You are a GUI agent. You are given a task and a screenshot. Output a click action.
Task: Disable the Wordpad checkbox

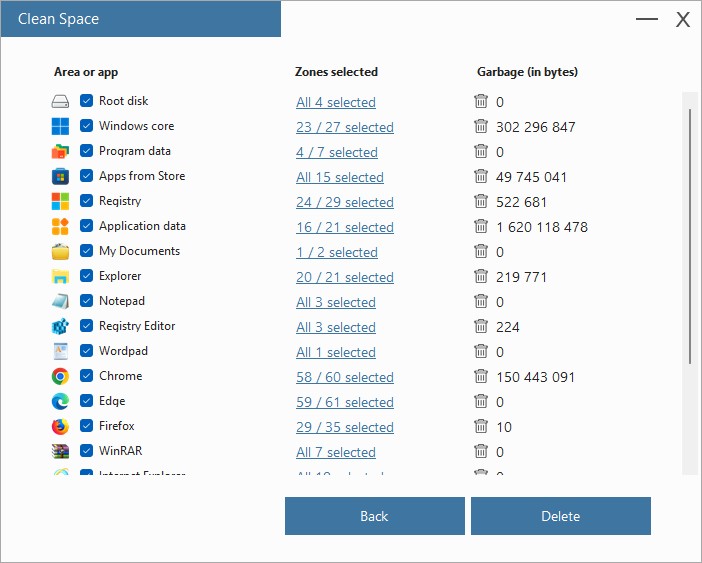(x=86, y=350)
